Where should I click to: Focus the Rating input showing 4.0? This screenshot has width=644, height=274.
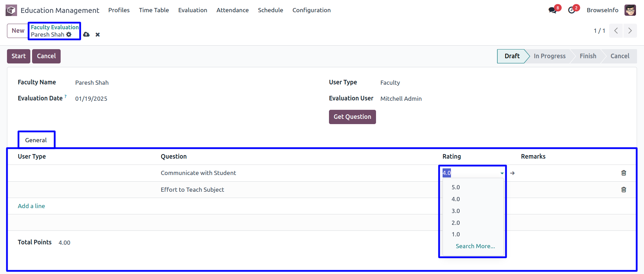(x=470, y=173)
